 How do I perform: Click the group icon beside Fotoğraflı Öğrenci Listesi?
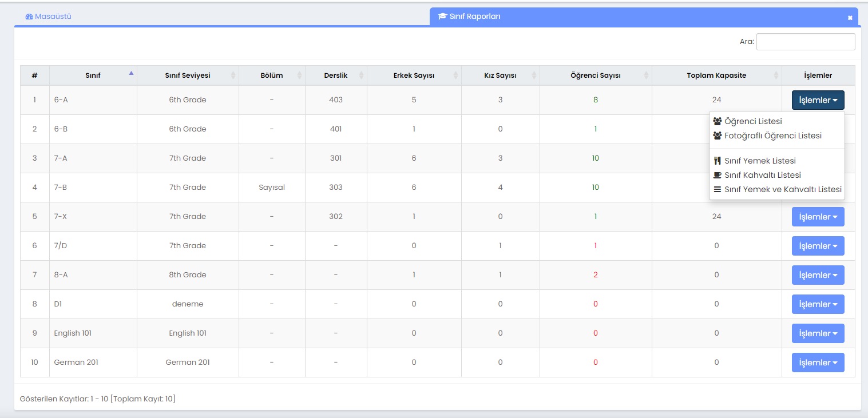[x=717, y=136]
